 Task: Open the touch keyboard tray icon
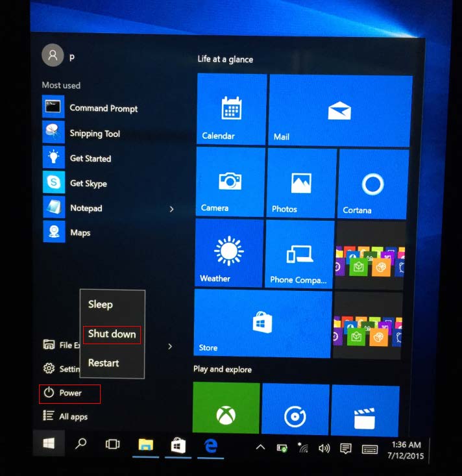coord(370,449)
